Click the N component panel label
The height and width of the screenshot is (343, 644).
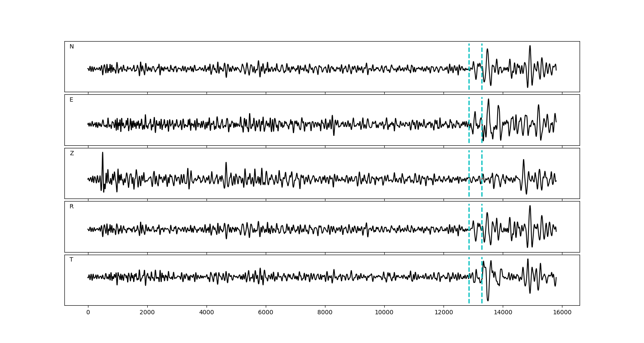pos(72,47)
